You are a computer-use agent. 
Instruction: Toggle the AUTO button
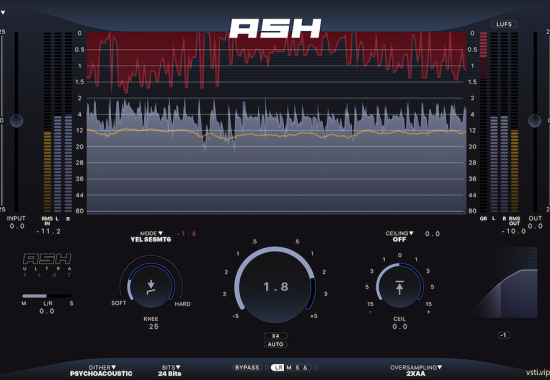pyautogui.click(x=275, y=345)
